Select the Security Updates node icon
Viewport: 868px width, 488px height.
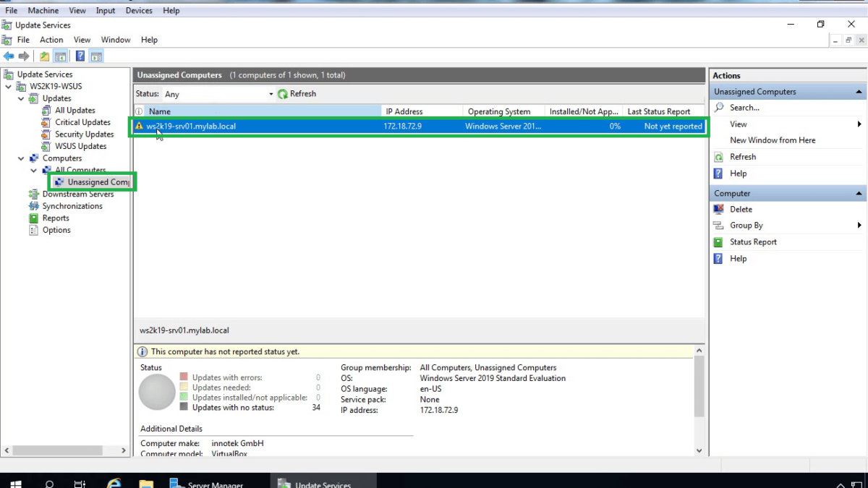(47, 134)
